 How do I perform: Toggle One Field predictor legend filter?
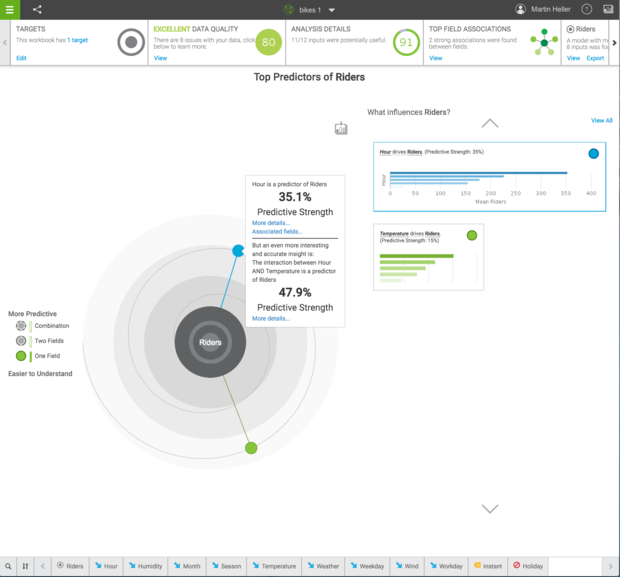click(38, 356)
